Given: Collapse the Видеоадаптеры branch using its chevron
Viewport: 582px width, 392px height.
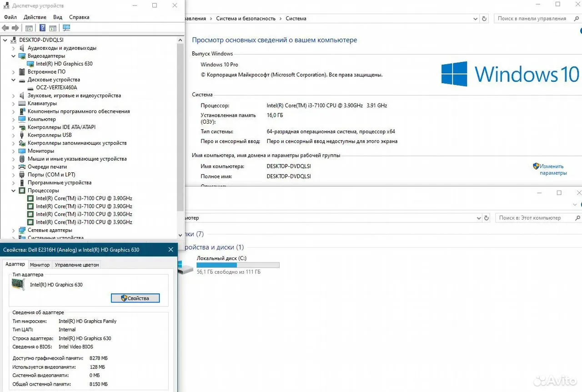Looking at the screenshot, I should tap(13, 56).
